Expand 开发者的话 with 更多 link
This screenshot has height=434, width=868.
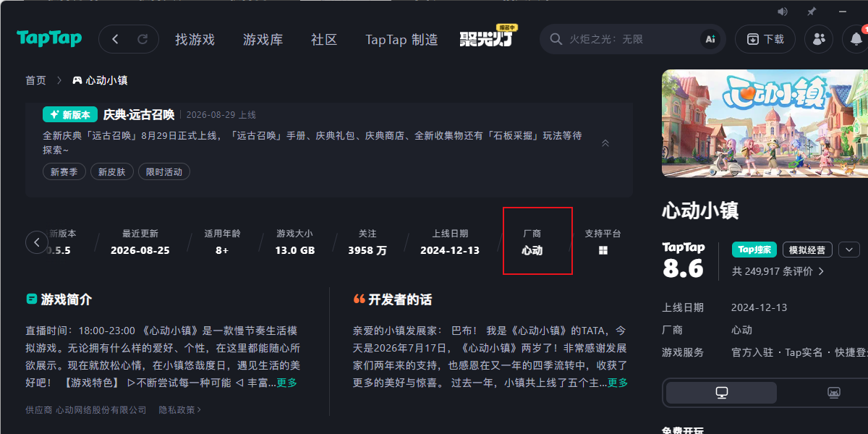tap(618, 383)
